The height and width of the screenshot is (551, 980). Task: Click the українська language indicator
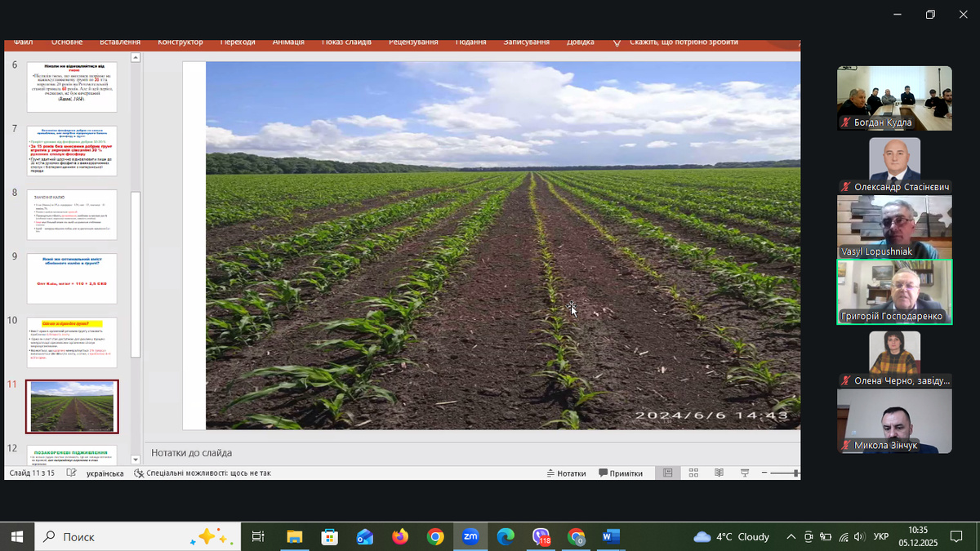pos(105,473)
